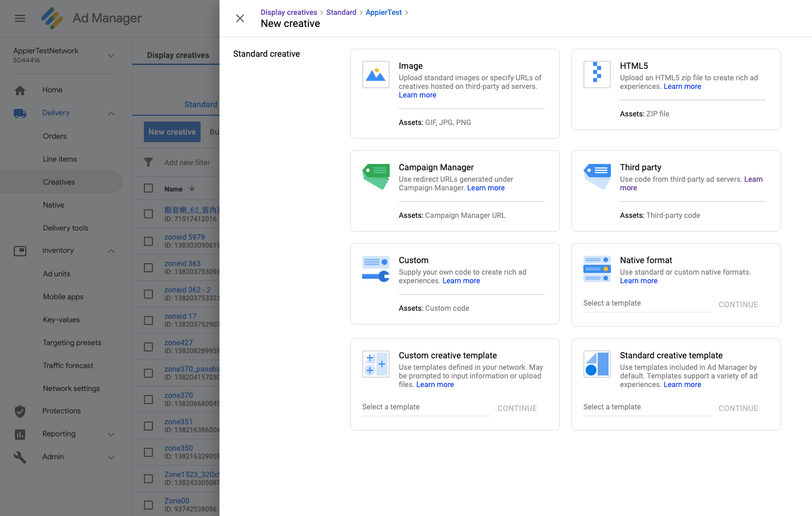Sort by Name column arrow
The image size is (812, 516).
[x=192, y=189]
